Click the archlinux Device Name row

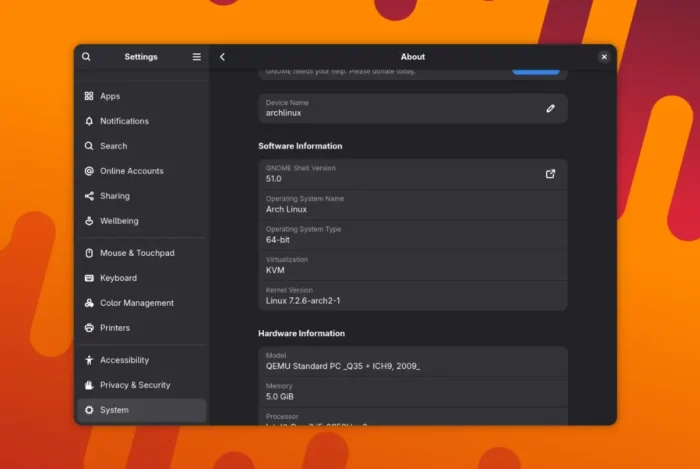point(413,108)
